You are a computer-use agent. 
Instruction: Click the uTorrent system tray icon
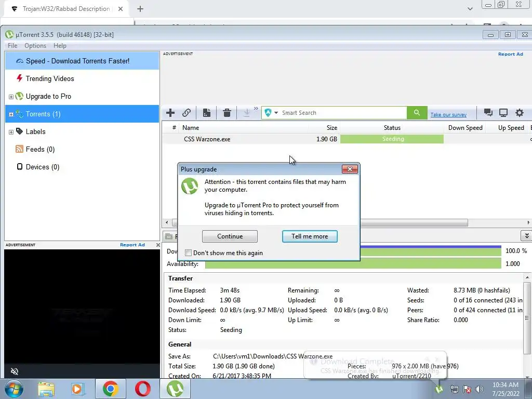click(x=439, y=389)
